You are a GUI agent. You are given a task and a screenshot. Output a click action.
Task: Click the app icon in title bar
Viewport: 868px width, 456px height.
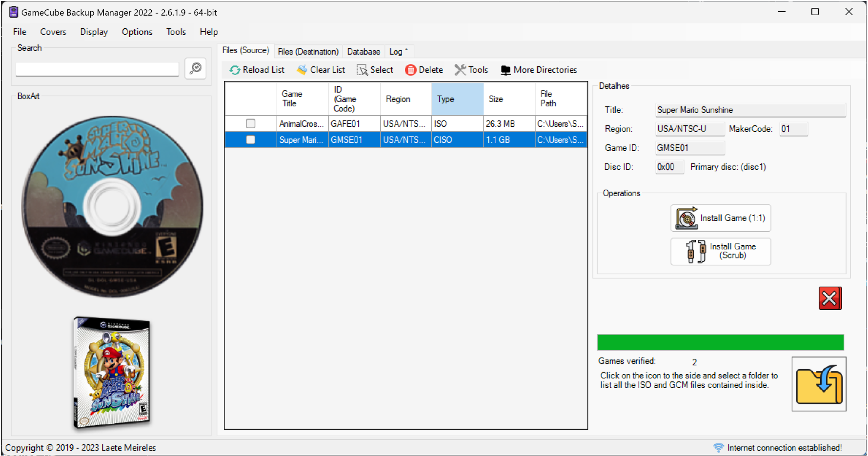click(x=14, y=12)
